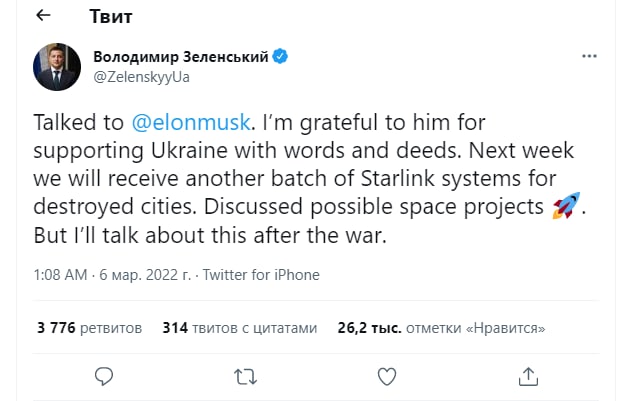Screen dimensions: 626x401
Task: Show 26,2 тыс. отметки «Нравится» list
Action: click(x=440, y=327)
